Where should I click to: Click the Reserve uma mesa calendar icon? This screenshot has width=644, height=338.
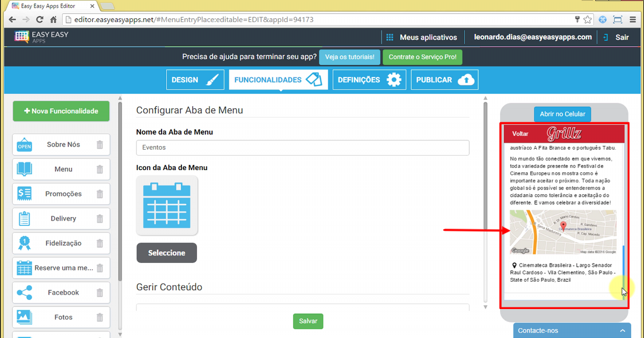coord(25,268)
